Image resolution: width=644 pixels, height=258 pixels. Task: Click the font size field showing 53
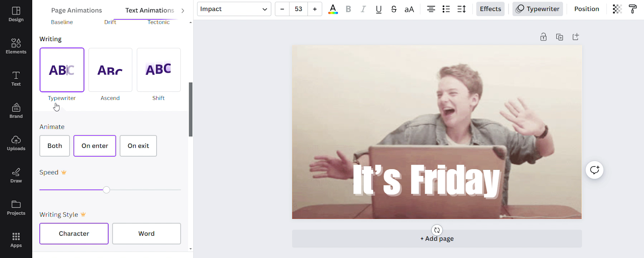(x=298, y=9)
